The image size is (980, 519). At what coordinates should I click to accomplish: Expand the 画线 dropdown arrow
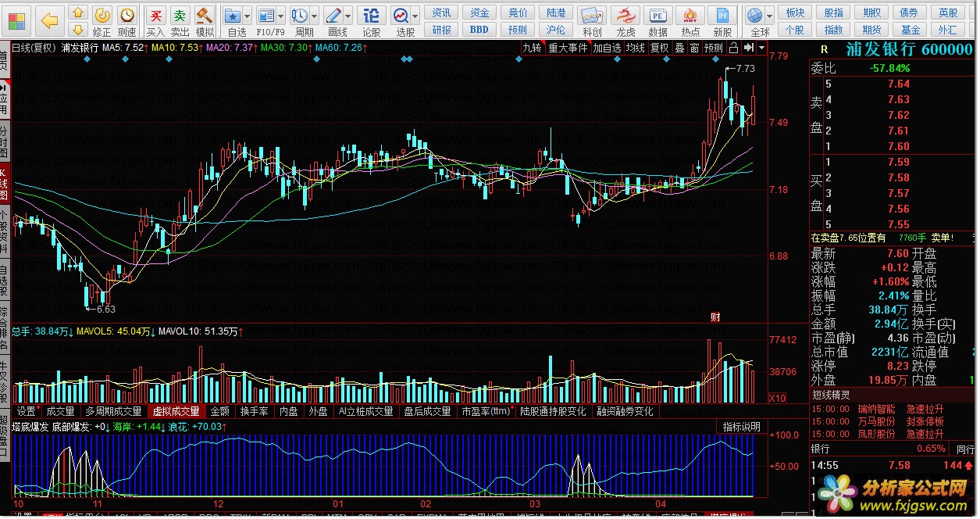point(348,16)
